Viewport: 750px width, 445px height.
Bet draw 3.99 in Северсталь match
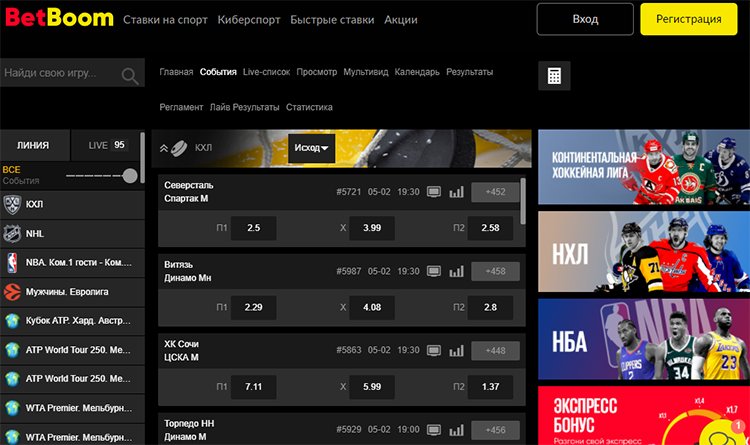[372, 228]
